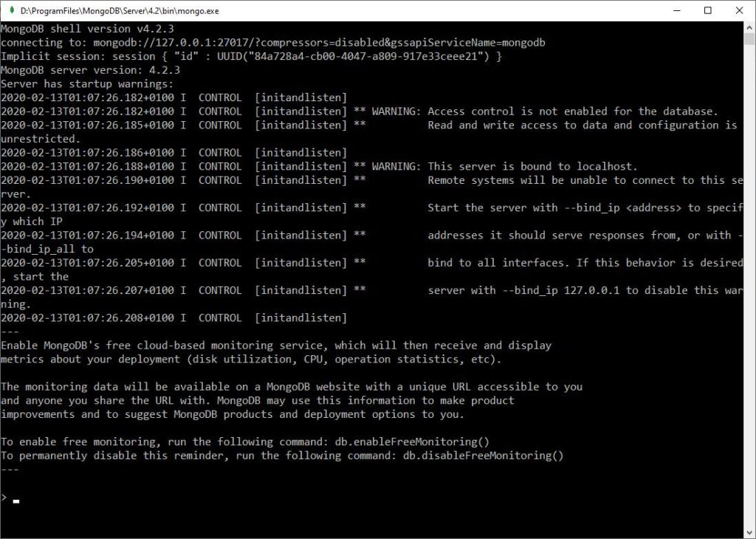Click the connecting to mongodb://127.0.0.1:27017 line
756x539 pixels.
273,42
